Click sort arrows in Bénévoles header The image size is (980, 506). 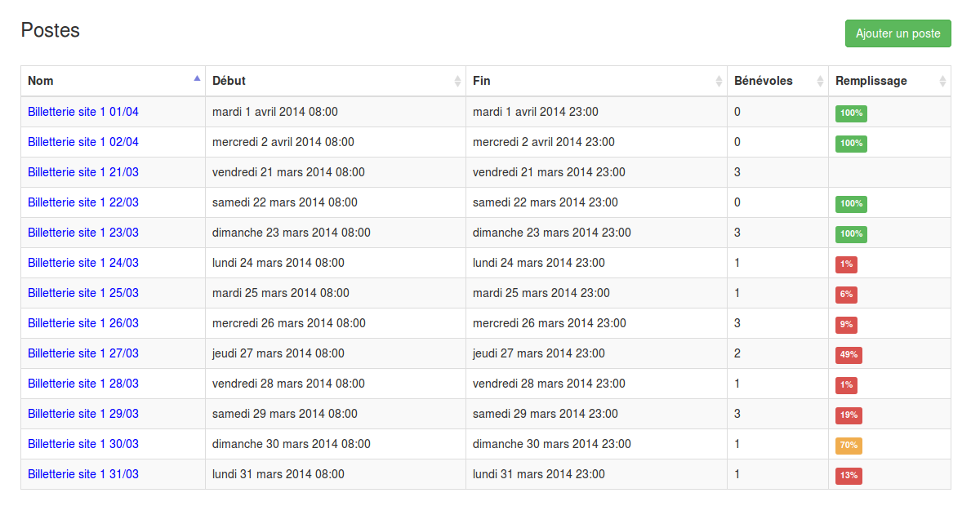(x=820, y=81)
